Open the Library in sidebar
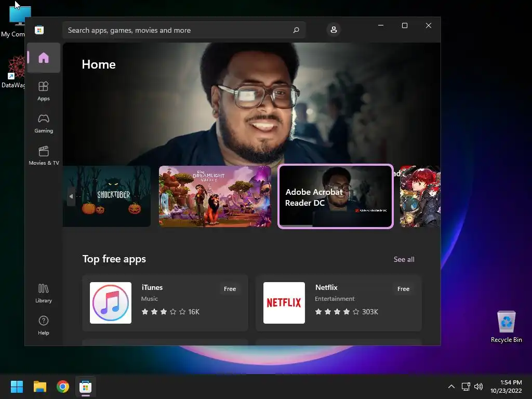 [44, 294]
